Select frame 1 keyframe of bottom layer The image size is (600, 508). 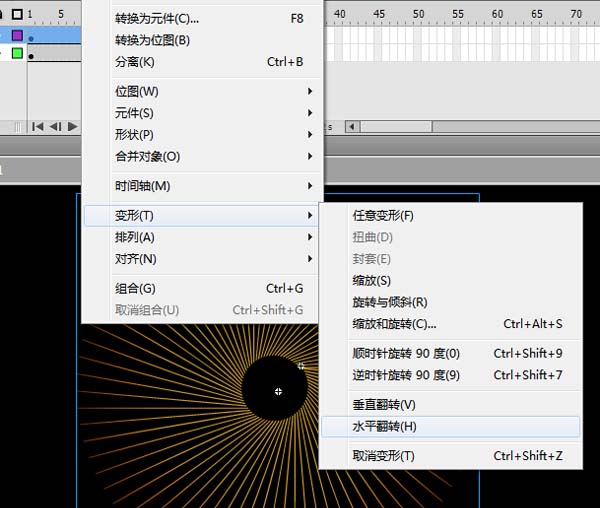pos(31,56)
